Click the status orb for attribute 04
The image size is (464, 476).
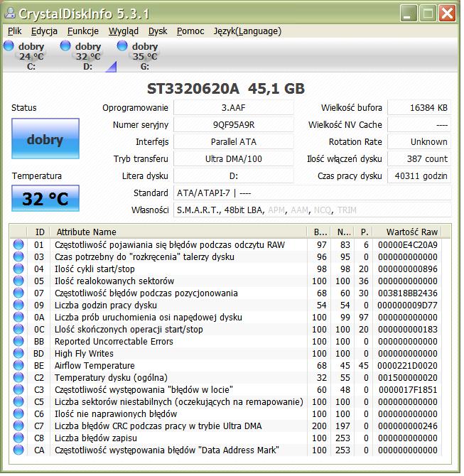(x=18, y=269)
